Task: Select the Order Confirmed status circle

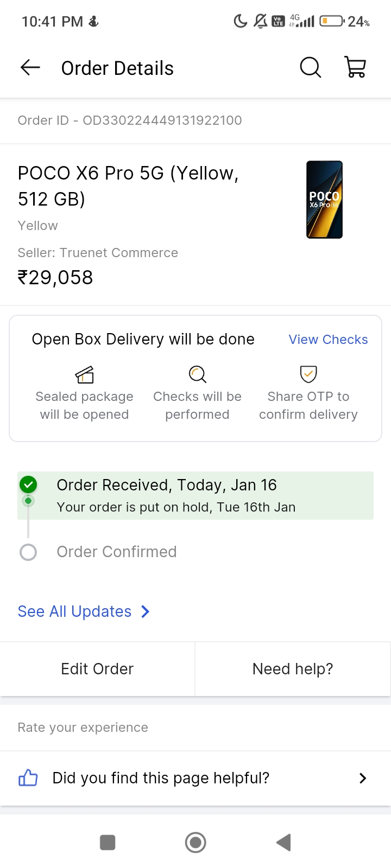Action: [x=28, y=552]
